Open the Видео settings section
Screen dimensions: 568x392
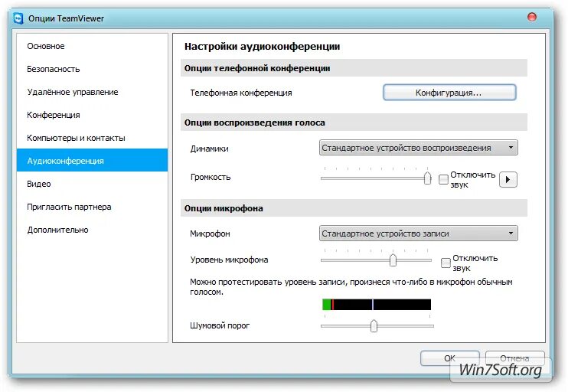pyautogui.click(x=92, y=184)
